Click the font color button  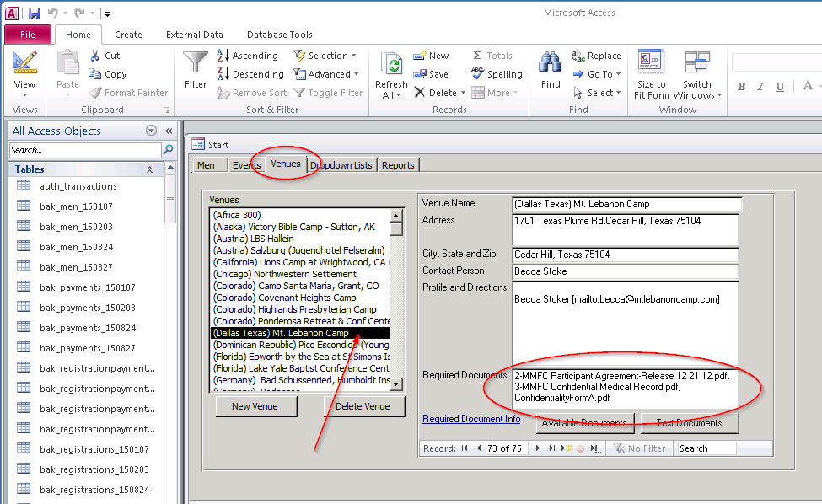click(808, 86)
